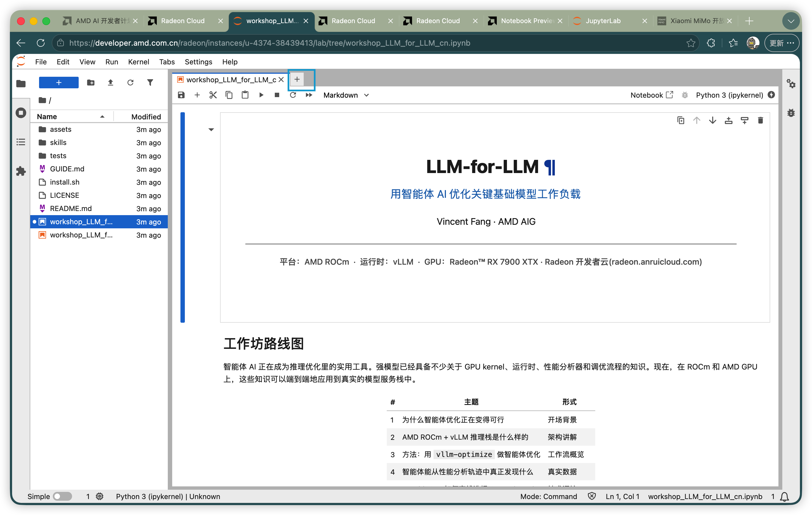The width and height of the screenshot is (812, 515).
Task: Open the Debugger panel in right sidebar
Action: [x=791, y=113]
